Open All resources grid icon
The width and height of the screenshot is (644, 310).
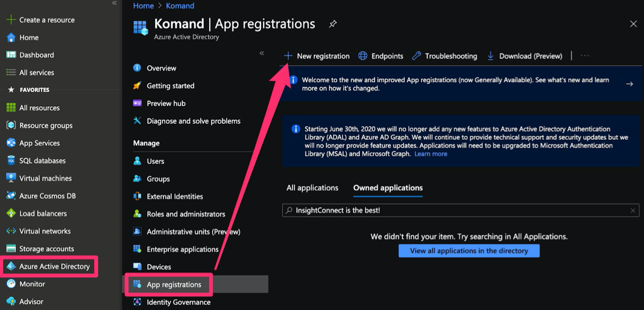[11, 108]
